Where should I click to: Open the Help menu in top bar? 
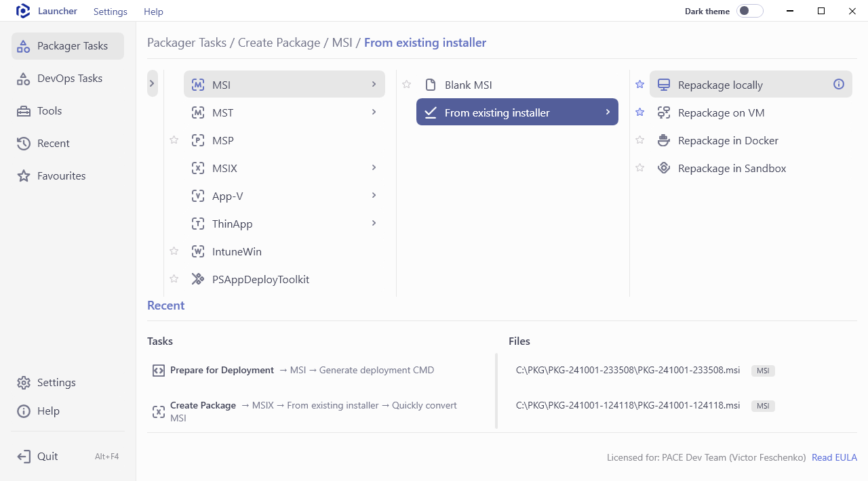153,12
